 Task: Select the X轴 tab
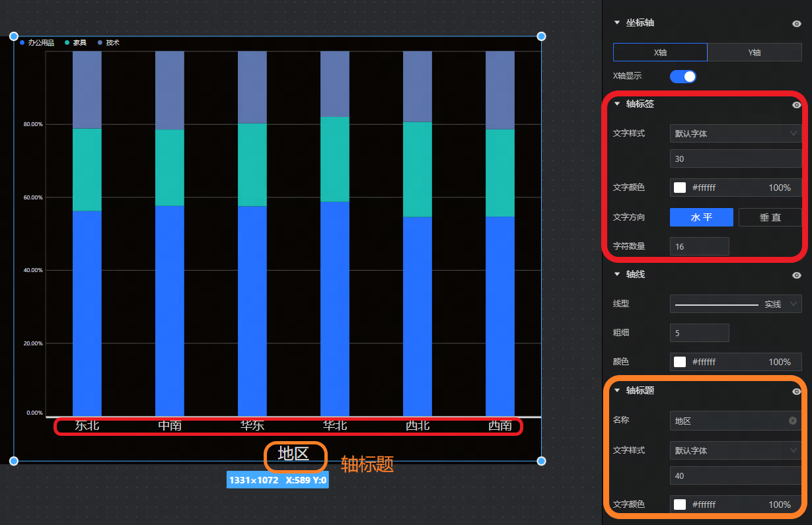[x=660, y=52]
